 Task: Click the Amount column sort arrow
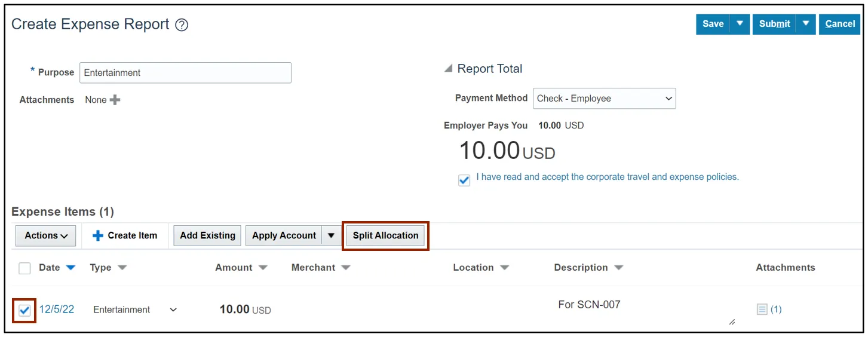[x=263, y=268]
